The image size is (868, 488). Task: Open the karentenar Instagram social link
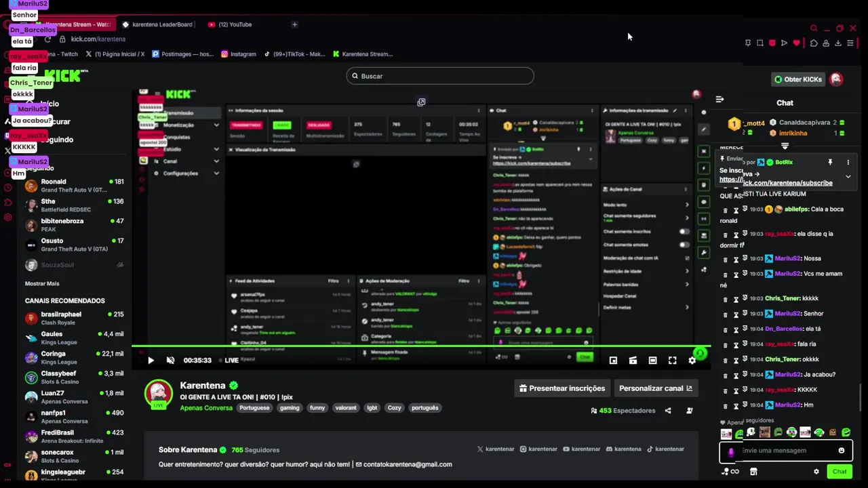[538, 449]
